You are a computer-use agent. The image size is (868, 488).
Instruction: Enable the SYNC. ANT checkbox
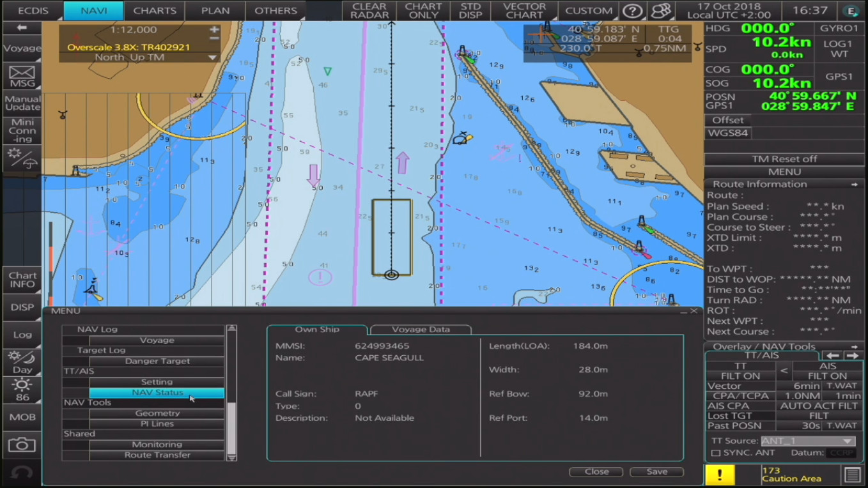[716, 453]
